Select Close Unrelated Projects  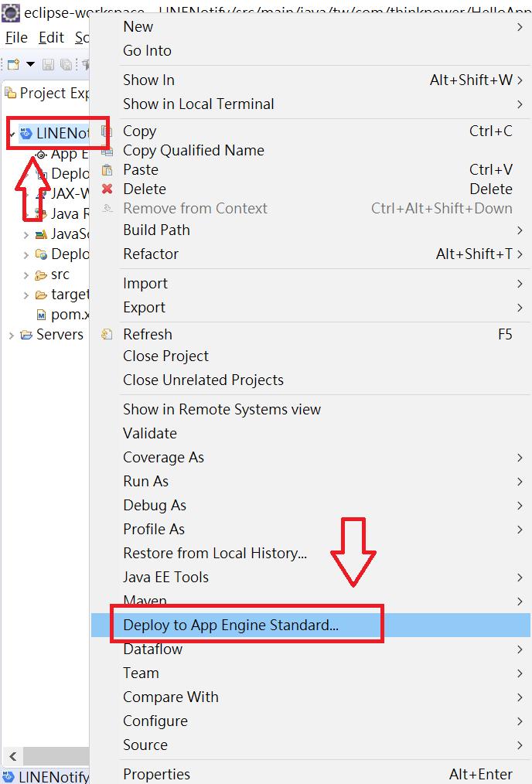(x=311, y=380)
